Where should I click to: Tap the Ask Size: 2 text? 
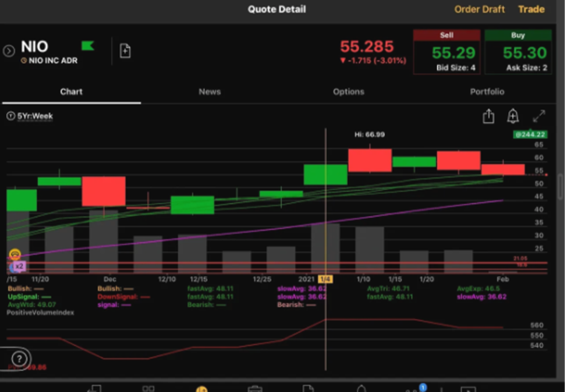[x=527, y=68]
